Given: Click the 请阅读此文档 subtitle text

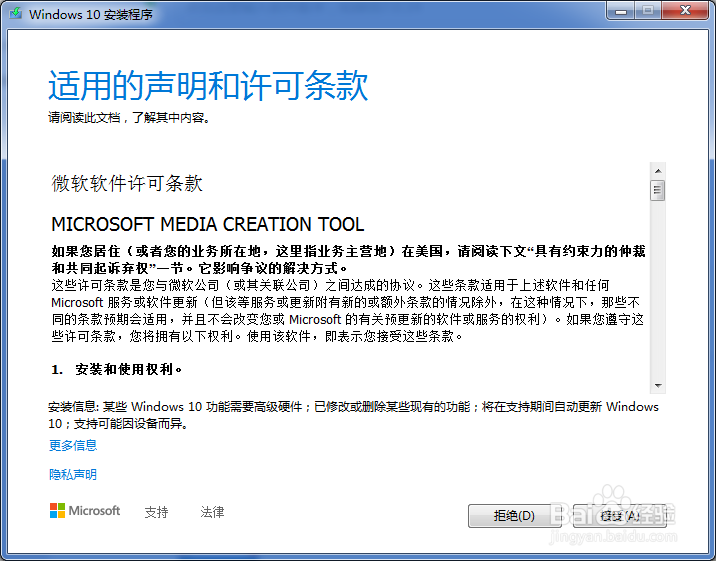Looking at the screenshot, I should click(x=129, y=118).
